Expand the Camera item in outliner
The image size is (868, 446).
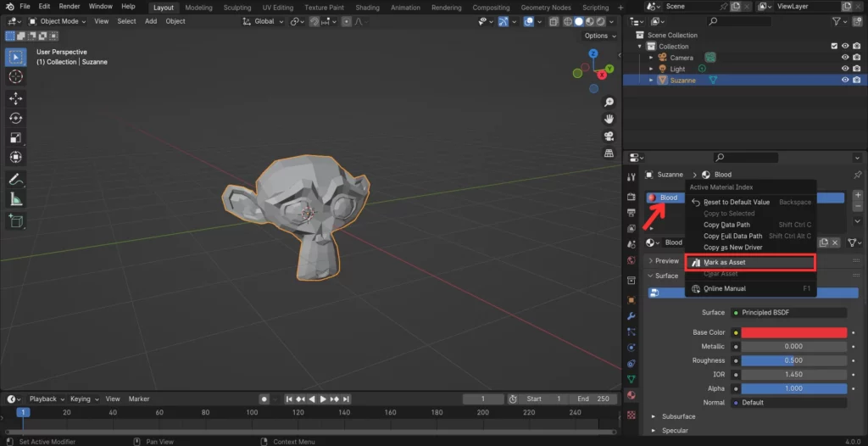(x=651, y=58)
